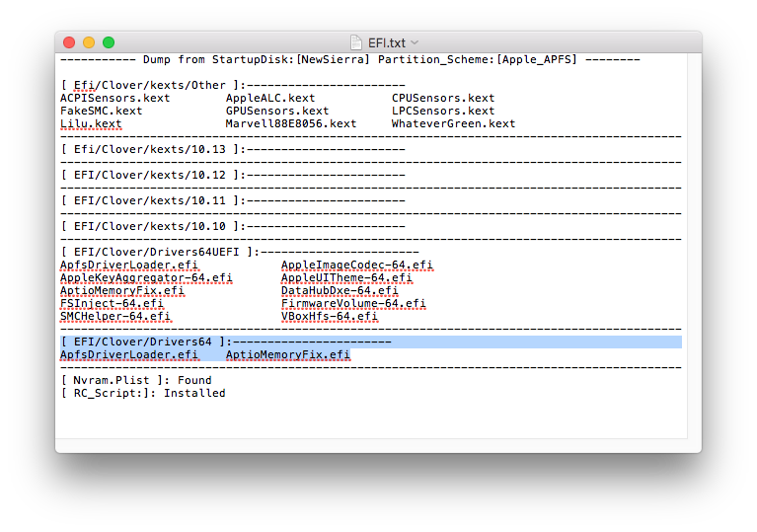Click the Efi/Clover/kexts/10.13 header line

pos(233,149)
